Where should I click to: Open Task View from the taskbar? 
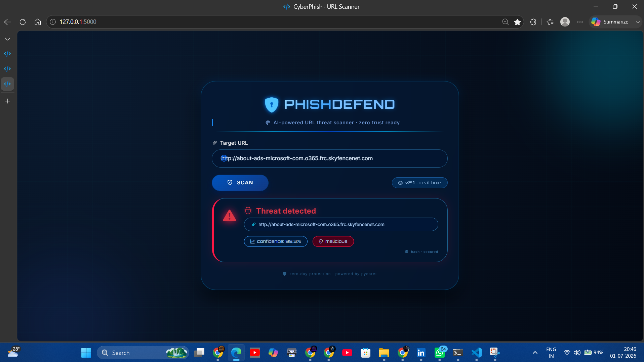(199, 353)
